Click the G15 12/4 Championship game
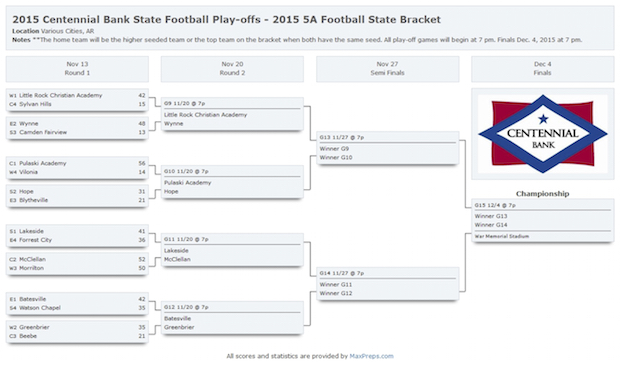The width and height of the screenshot is (620, 366). coord(542,221)
